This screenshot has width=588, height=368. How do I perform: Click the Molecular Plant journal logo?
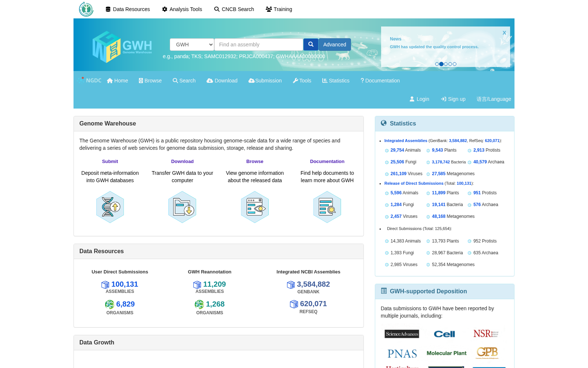click(x=447, y=353)
